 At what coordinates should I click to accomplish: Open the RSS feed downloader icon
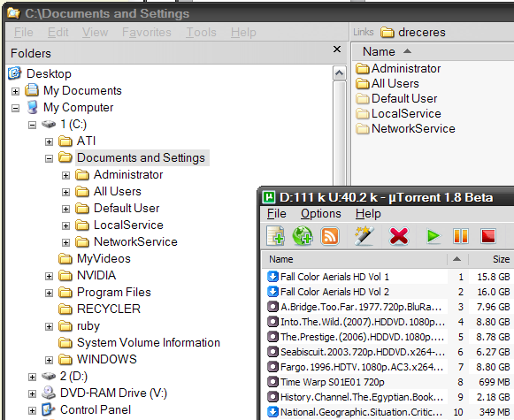coord(330,236)
